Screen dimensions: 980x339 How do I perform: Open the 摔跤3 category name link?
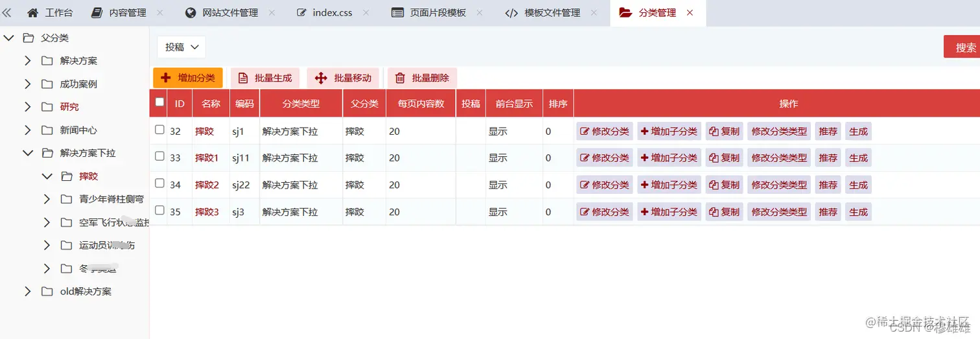(x=207, y=212)
